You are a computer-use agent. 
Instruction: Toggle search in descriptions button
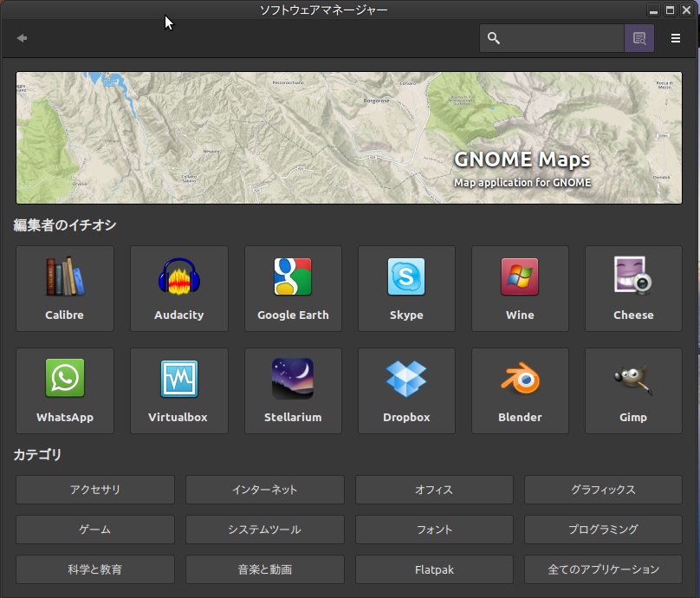tap(639, 38)
